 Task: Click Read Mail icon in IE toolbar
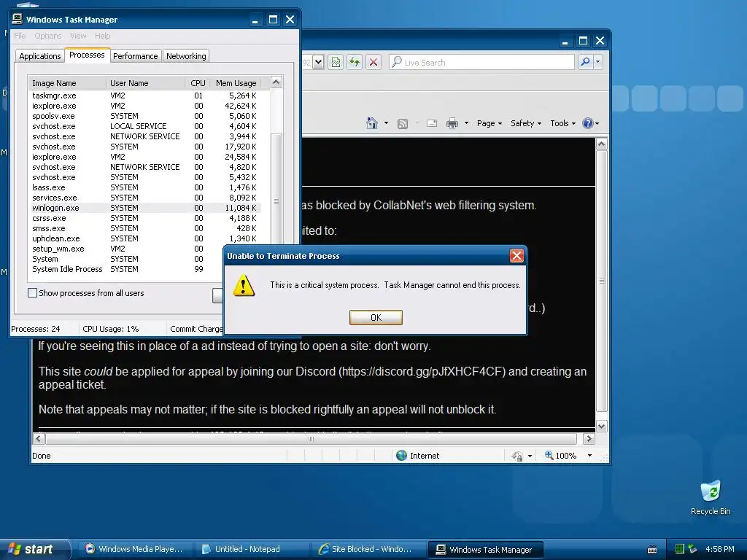tap(432, 124)
